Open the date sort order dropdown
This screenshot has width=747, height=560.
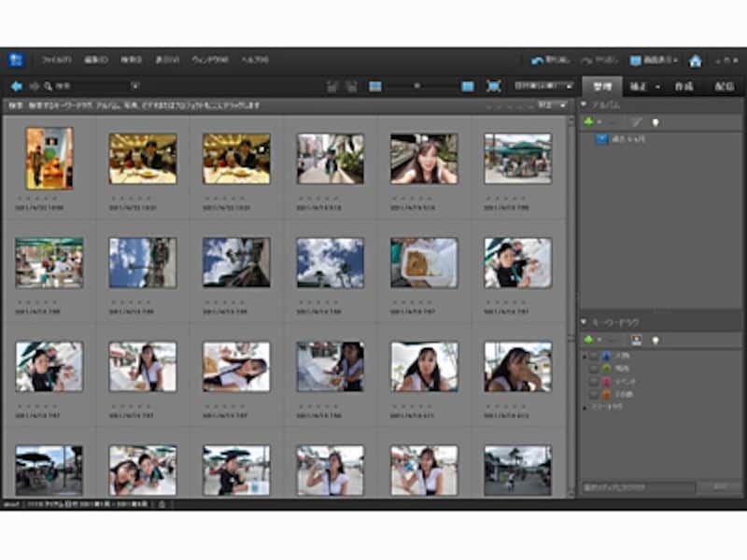point(543,86)
